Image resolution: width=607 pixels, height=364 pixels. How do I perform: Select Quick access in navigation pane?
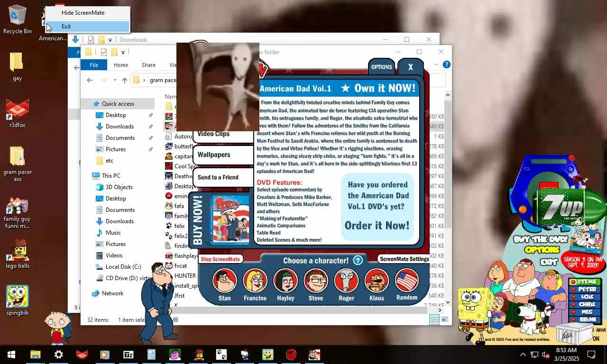118,104
